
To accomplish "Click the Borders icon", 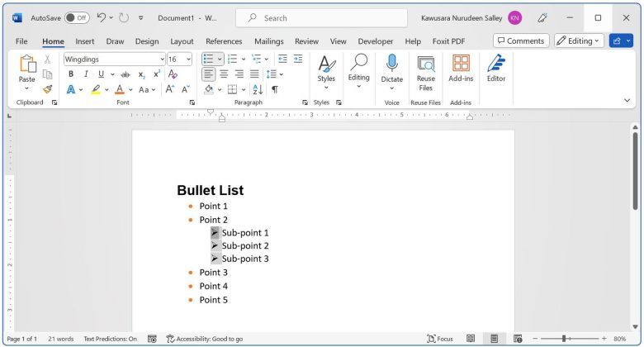I will pos(233,89).
